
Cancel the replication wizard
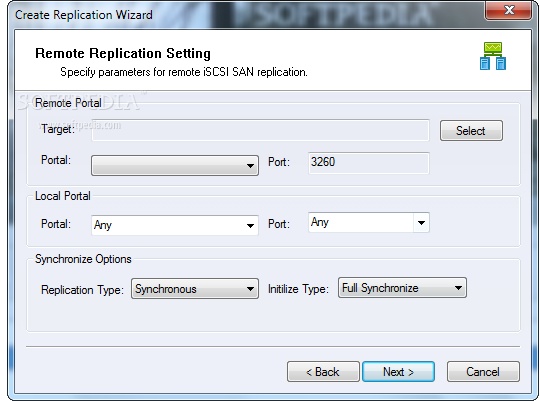click(483, 371)
